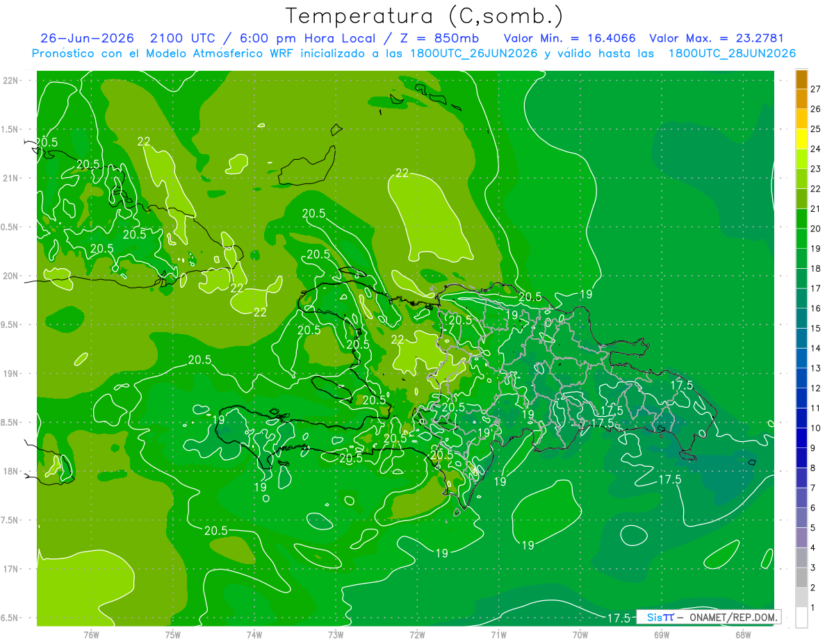Click the legend value "1"
This screenshot has width=834, height=644.
coord(813,608)
